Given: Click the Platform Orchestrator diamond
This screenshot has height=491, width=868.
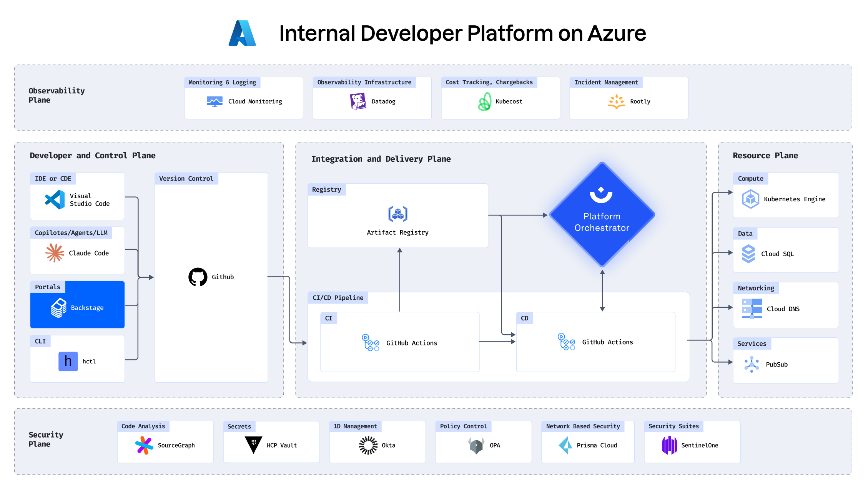Looking at the screenshot, I should [x=602, y=214].
